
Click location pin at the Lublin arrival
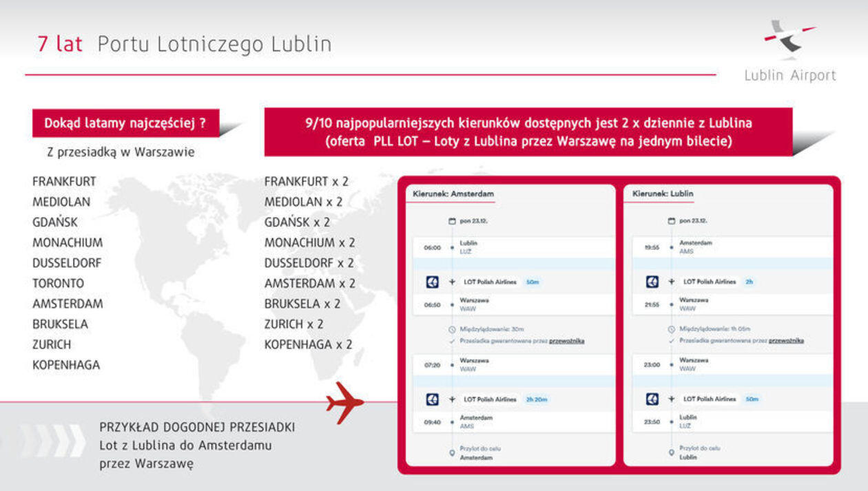pyautogui.click(x=671, y=453)
